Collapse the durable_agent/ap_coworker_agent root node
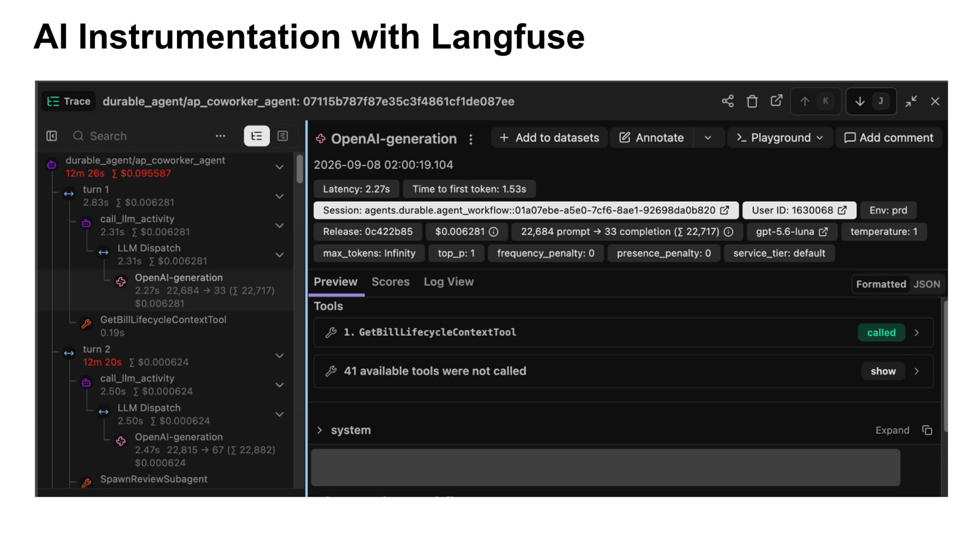Image resolution: width=980 pixels, height=548 pixels. point(279,167)
